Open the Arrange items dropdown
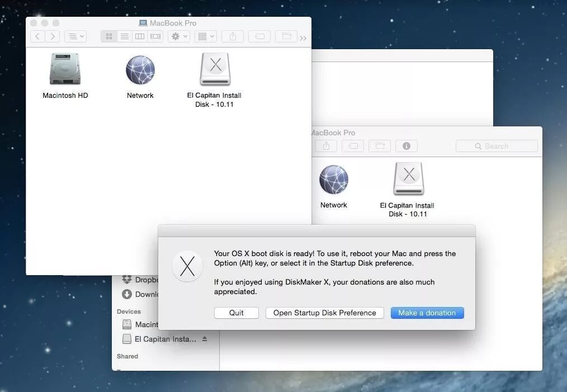Viewport: 567px width, 392px height. [x=206, y=36]
